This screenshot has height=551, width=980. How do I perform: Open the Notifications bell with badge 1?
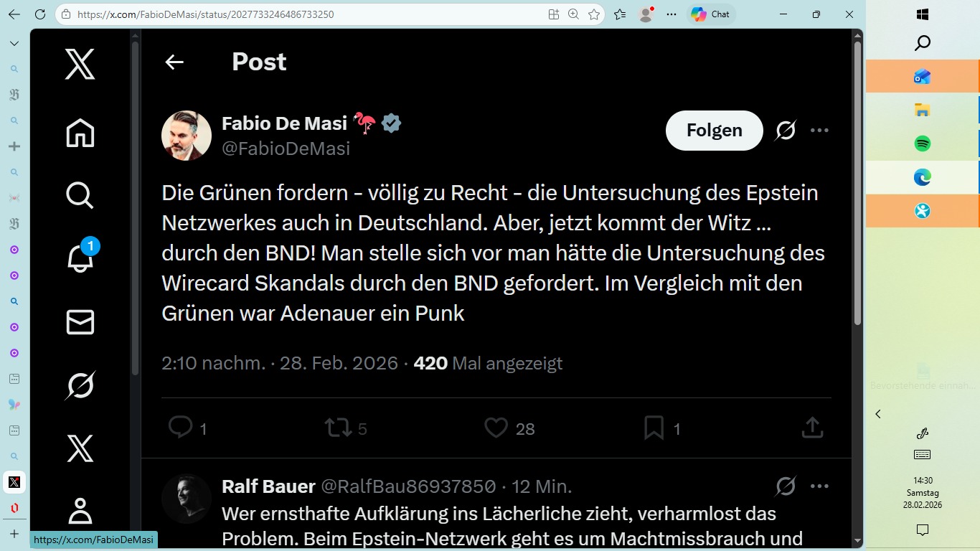pos(79,258)
